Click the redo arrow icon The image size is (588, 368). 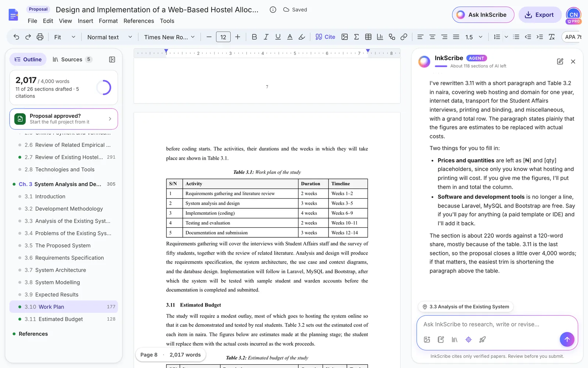28,37
